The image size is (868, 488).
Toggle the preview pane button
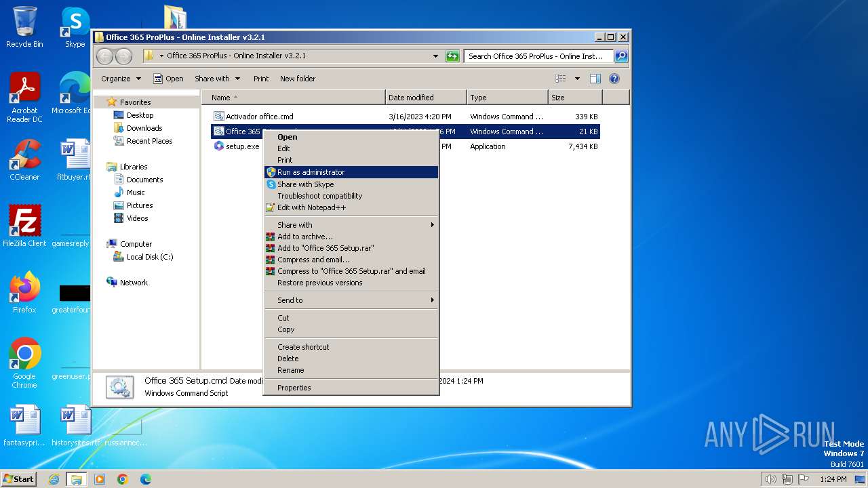[x=595, y=79]
